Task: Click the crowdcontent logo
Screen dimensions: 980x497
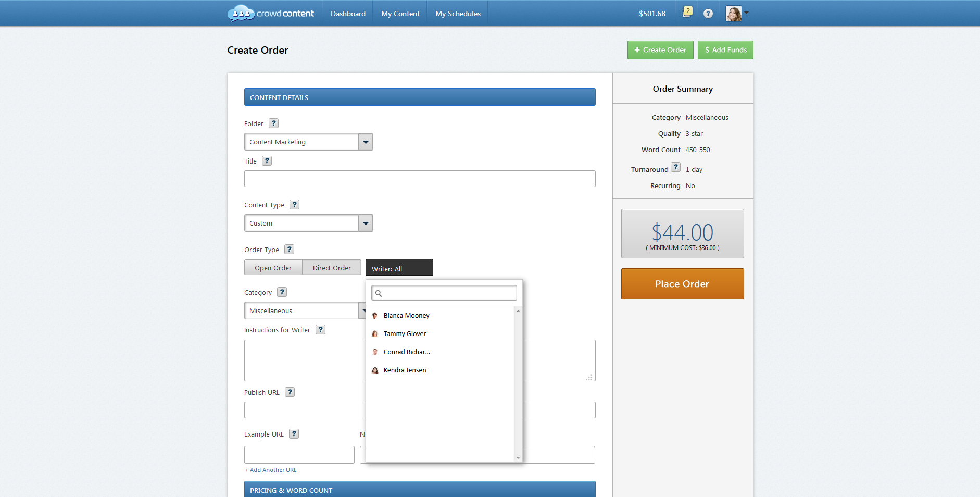Action: coord(271,14)
